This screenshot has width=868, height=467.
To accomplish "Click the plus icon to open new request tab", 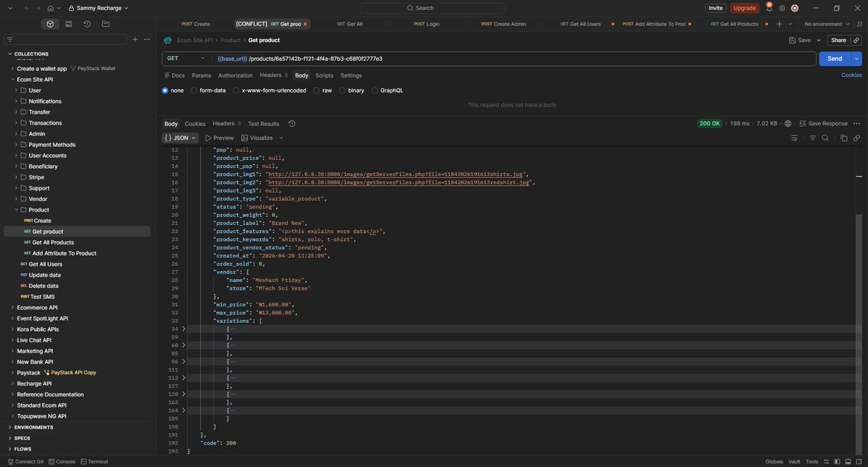I will [x=779, y=24].
